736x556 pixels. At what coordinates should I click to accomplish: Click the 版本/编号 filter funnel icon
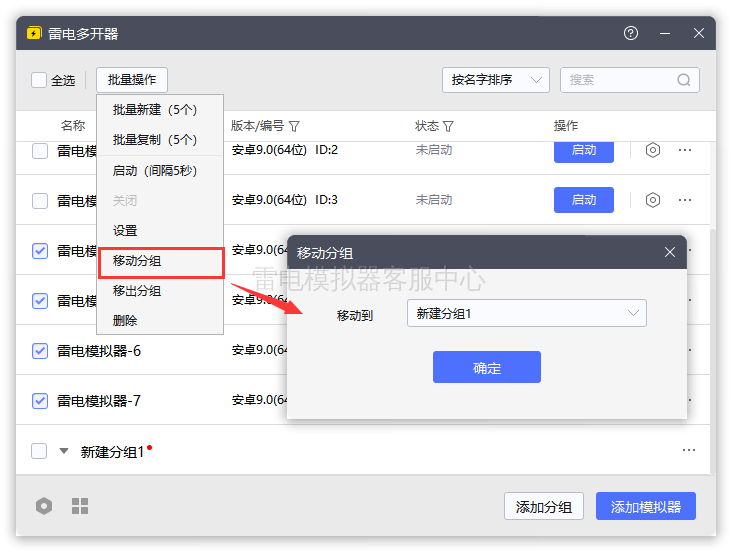pos(294,126)
